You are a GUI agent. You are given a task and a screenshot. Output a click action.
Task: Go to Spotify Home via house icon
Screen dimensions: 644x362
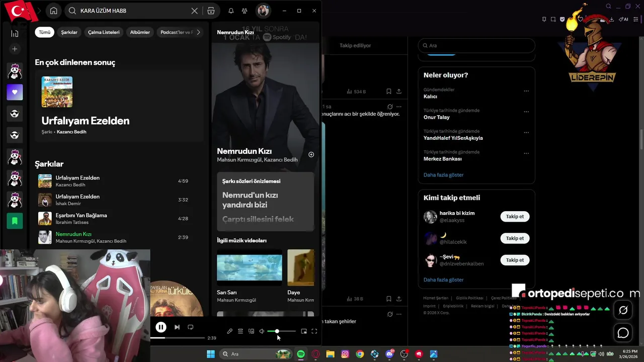(53, 11)
